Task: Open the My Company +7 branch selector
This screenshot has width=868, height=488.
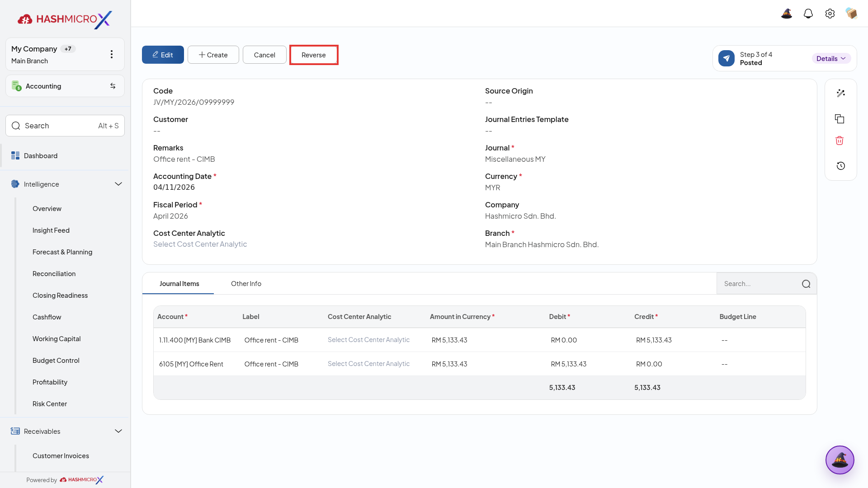Action: tap(65, 54)
